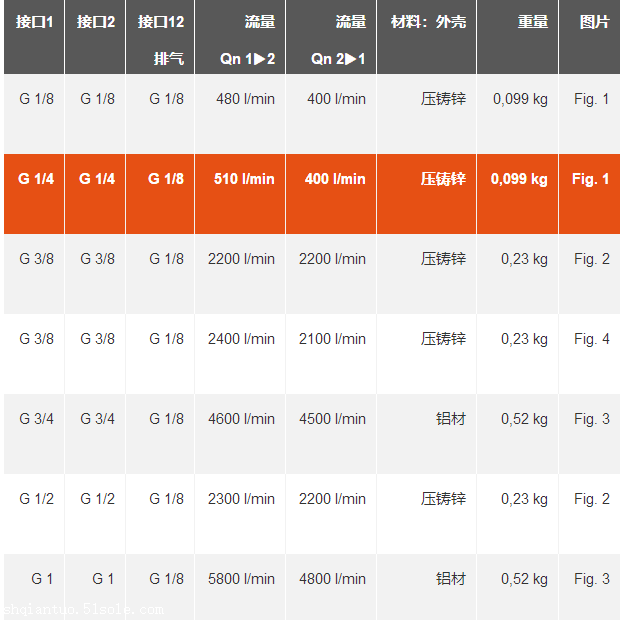The height and width of the screenshot is (620, 620).
Task: Open Fig. 3 in the G 3/4 row
Action: tap(591, 419)
